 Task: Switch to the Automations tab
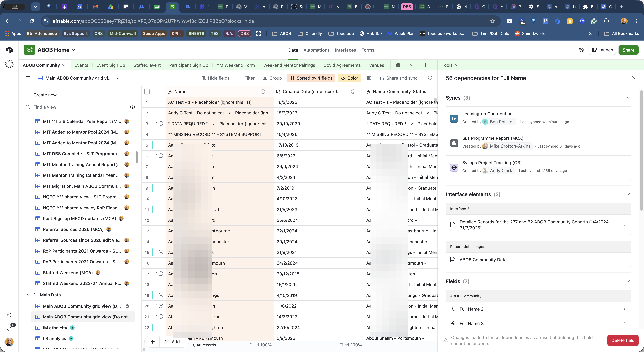coord(316,50)
